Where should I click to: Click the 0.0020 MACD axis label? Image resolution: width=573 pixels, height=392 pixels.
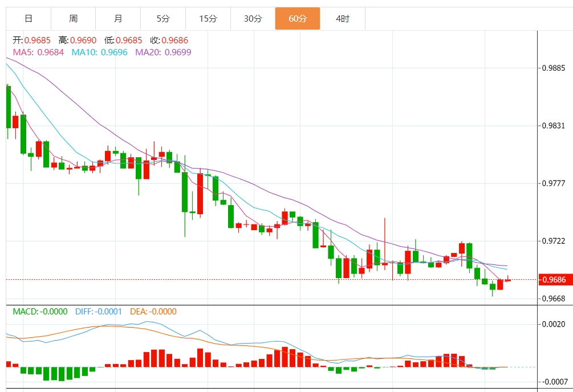554,324
